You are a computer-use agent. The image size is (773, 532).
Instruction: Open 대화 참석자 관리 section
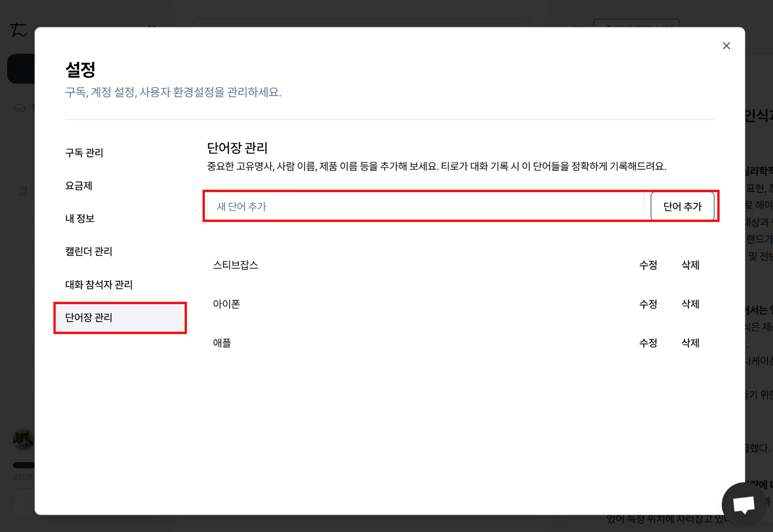(99, 285)
